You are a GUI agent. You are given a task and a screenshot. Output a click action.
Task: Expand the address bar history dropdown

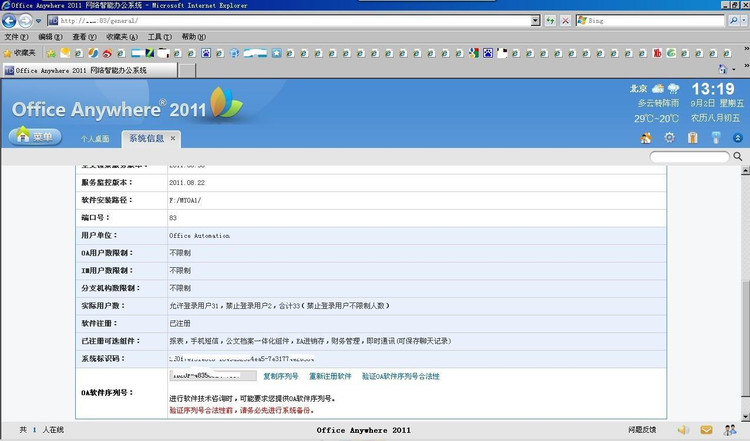536,21
